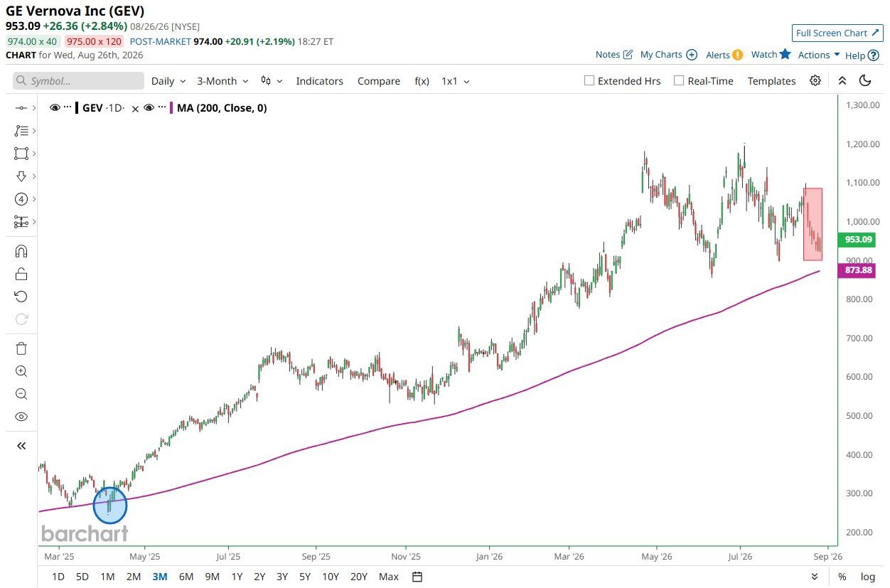Open the Templates menu
890x588 pixels.
771,81
